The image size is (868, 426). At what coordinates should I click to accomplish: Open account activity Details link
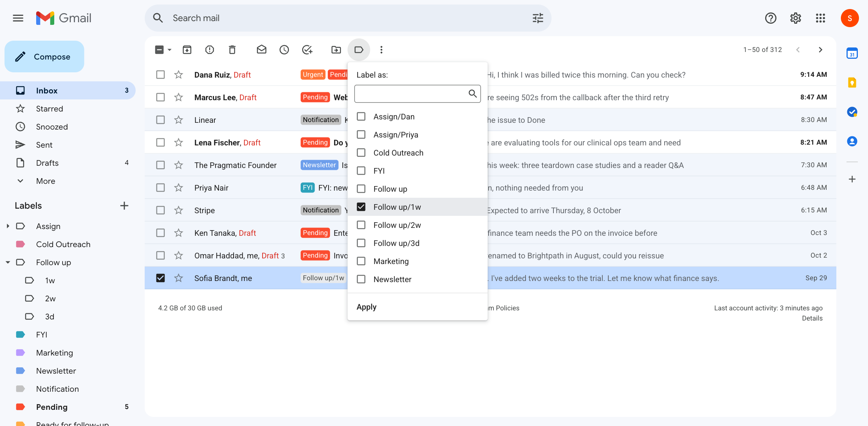pos(812,318)
